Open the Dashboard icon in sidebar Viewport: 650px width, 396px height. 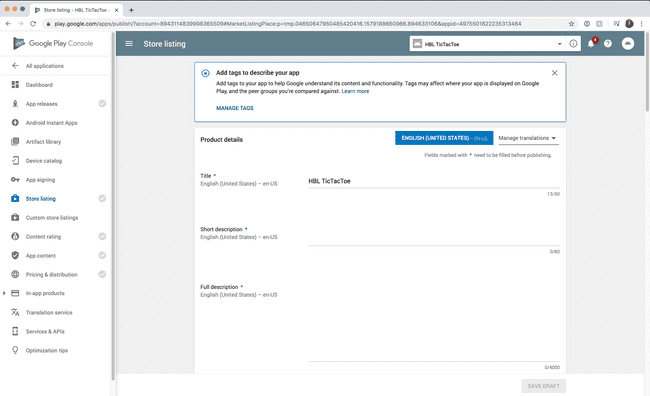pyautogui.click(x=15, y=85)
